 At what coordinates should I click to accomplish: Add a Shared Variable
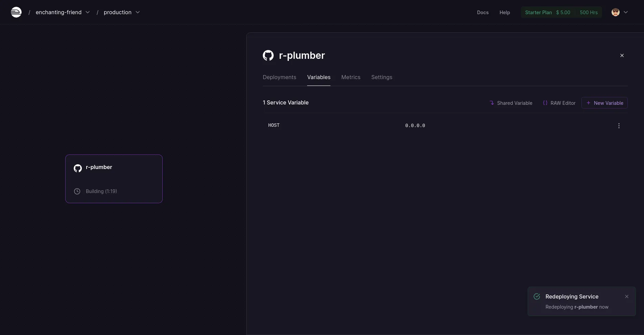click(511, 103)
